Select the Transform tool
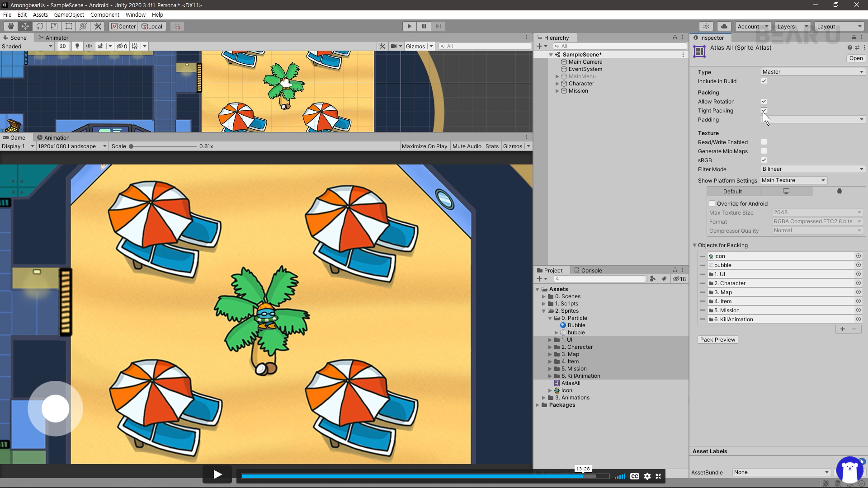The width and height of the screenshot is (868, 488). pos(83,26)
